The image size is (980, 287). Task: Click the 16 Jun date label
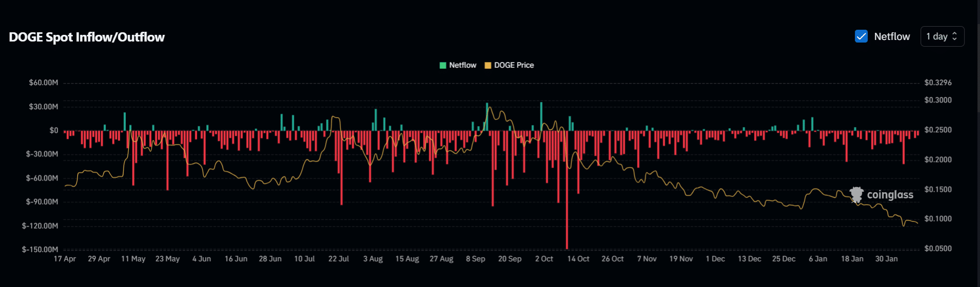click(236, 259)
